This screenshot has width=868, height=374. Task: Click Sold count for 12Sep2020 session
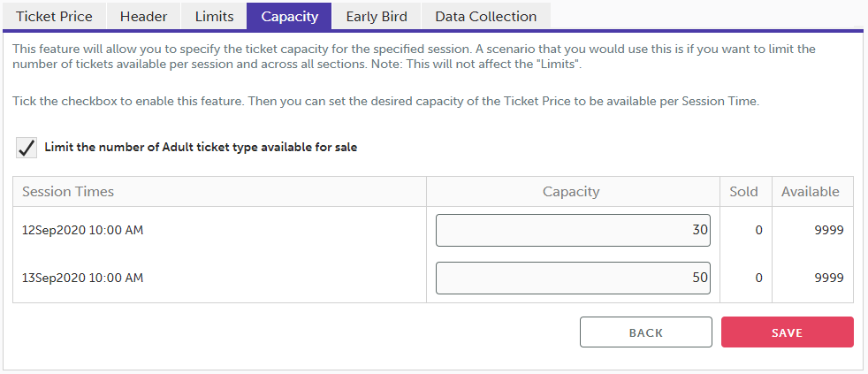click(x=758, y=230)
